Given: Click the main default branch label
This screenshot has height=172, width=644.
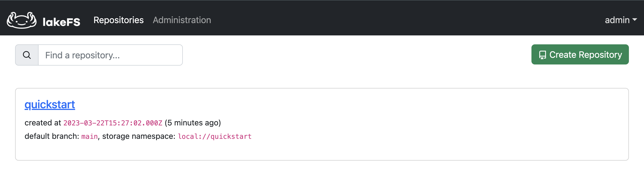Looking at the screenshot, I should [89, 136].
